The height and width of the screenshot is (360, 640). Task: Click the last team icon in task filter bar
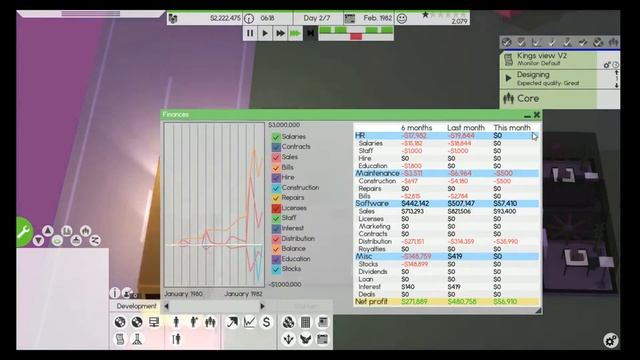pos(613,42)
